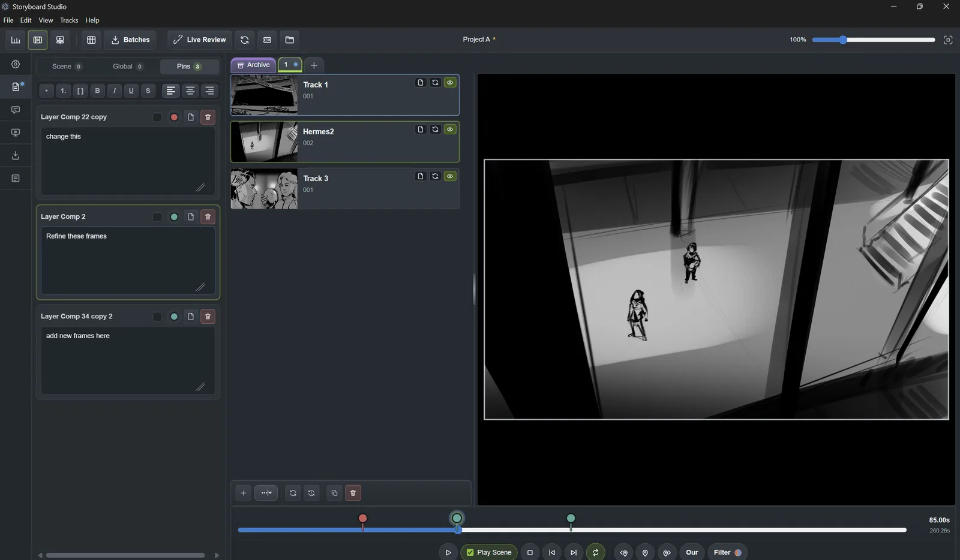
Task: Click the green status dot on Layer Comp 2
Action: (174, 216)
